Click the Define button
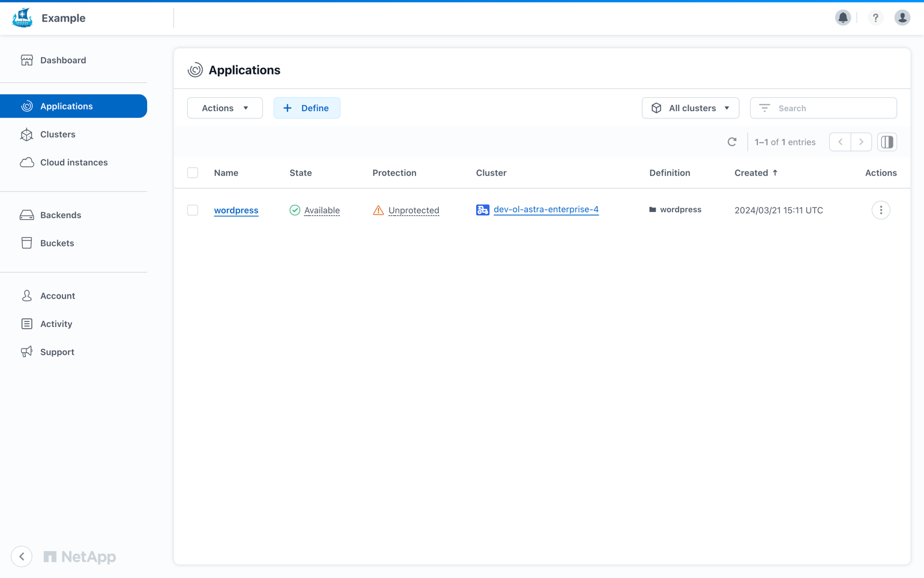The image size is (924, 578). point(307,108)
